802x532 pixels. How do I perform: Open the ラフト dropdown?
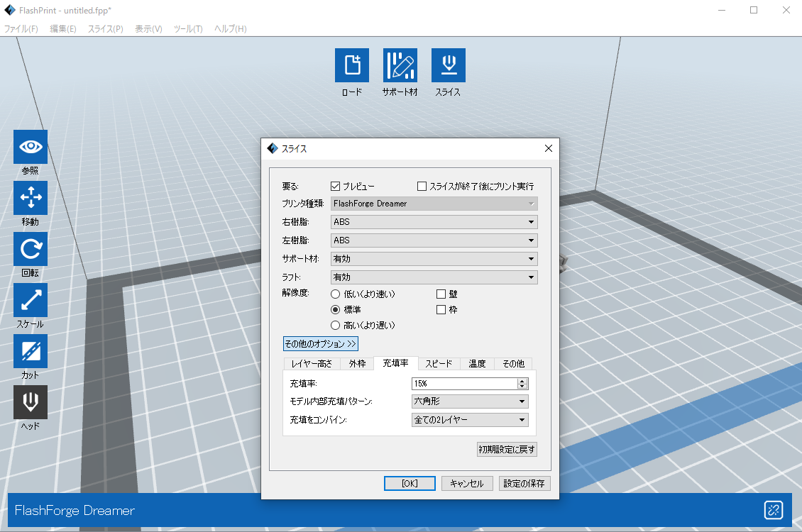pos(434,277)
